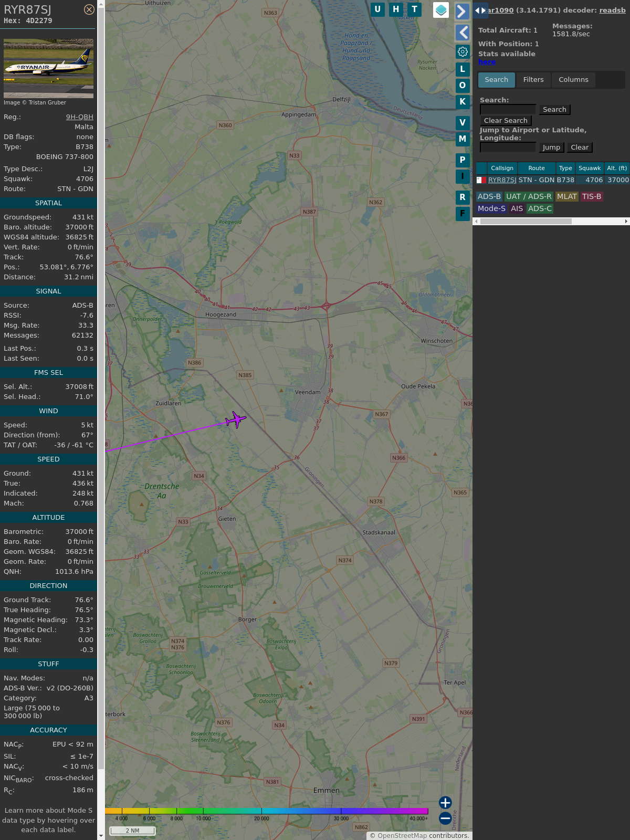Toggle the TIS-B source legend
Screen dimensions: 630x840
[x=592, y=196]
